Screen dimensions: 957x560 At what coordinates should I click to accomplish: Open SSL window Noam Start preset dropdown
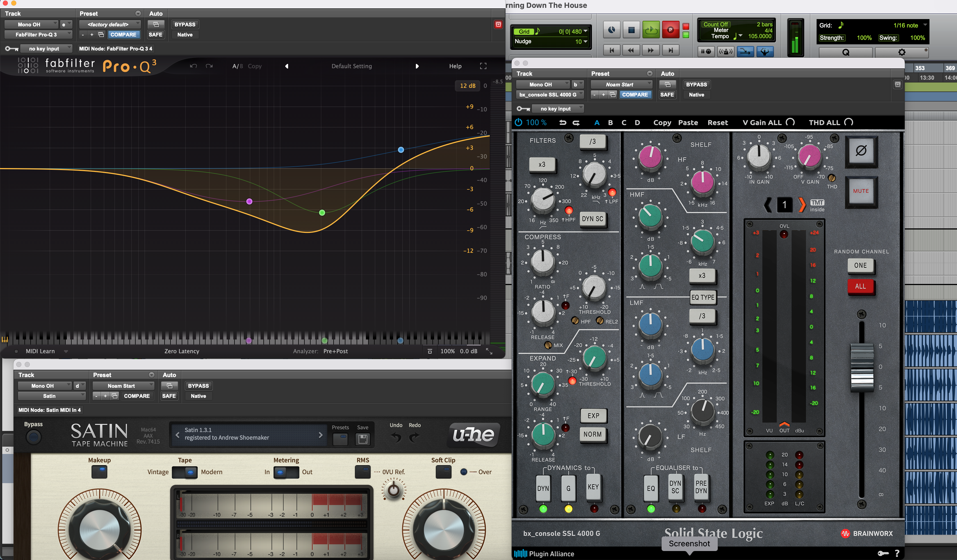click(621, 85)
